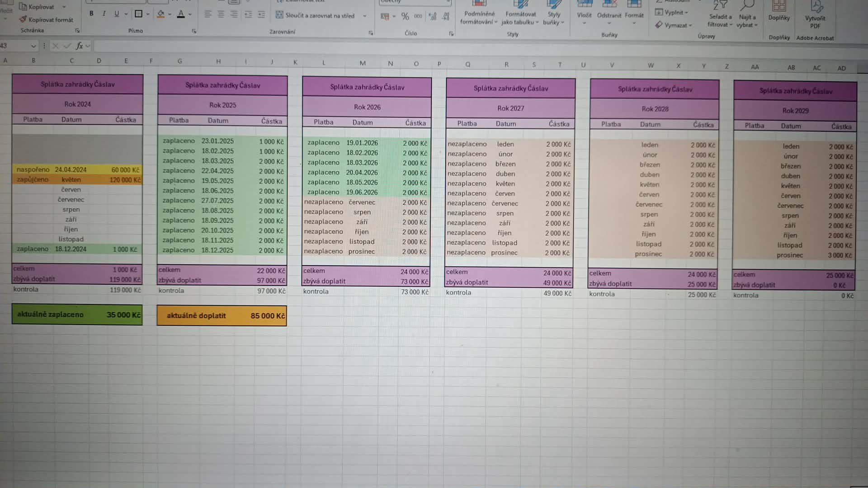Viewport: 868px width, 488px height.
Task: Select the aktuálně zaplaceno 35 000 Kč cell
Action: (77, 314)
